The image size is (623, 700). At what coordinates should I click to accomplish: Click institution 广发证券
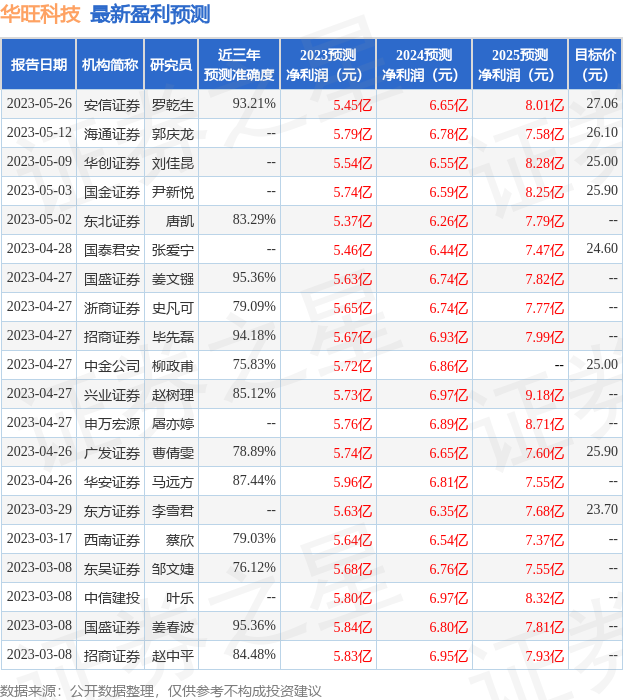click(112, 454)
